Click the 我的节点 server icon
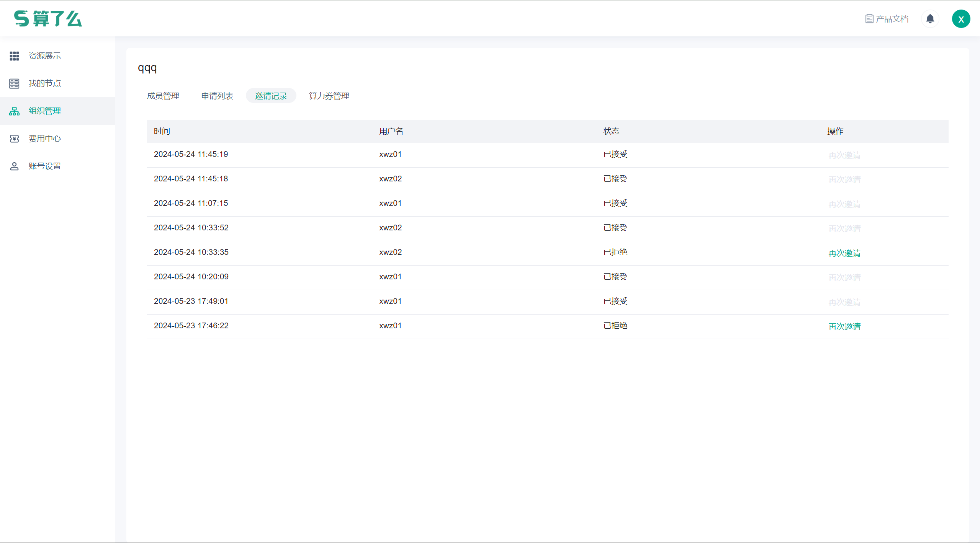The height and width of the screenshot is (543, 980). (x=14, y=83)
